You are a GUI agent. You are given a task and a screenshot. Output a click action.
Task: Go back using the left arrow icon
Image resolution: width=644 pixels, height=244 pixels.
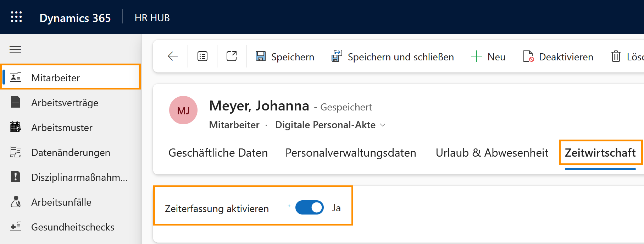coord(173,56)
